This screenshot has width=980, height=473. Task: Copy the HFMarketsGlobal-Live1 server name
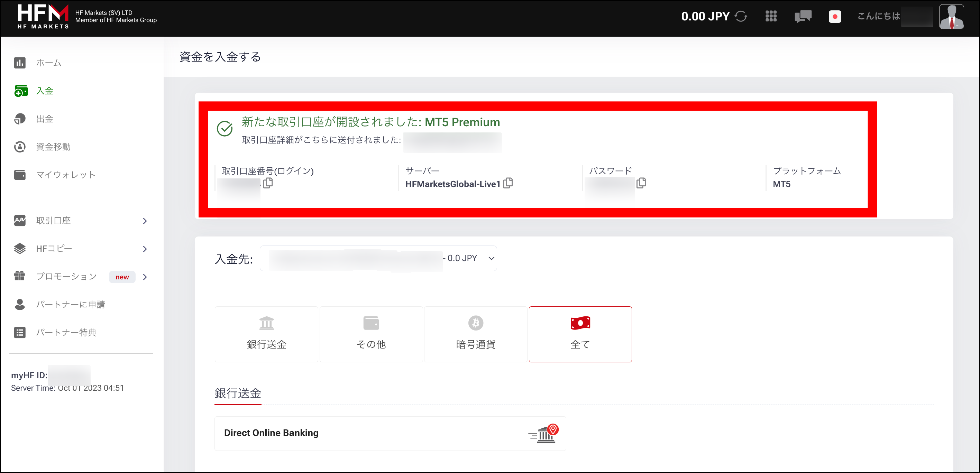(x=509, y=183)
